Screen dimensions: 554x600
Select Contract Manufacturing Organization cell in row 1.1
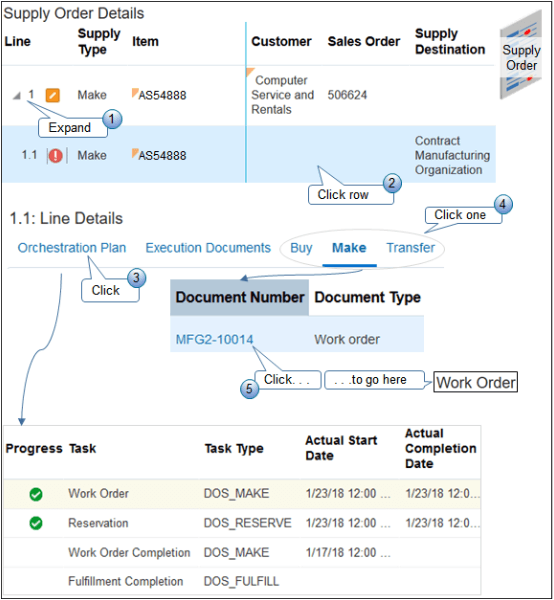pos(452,155)
